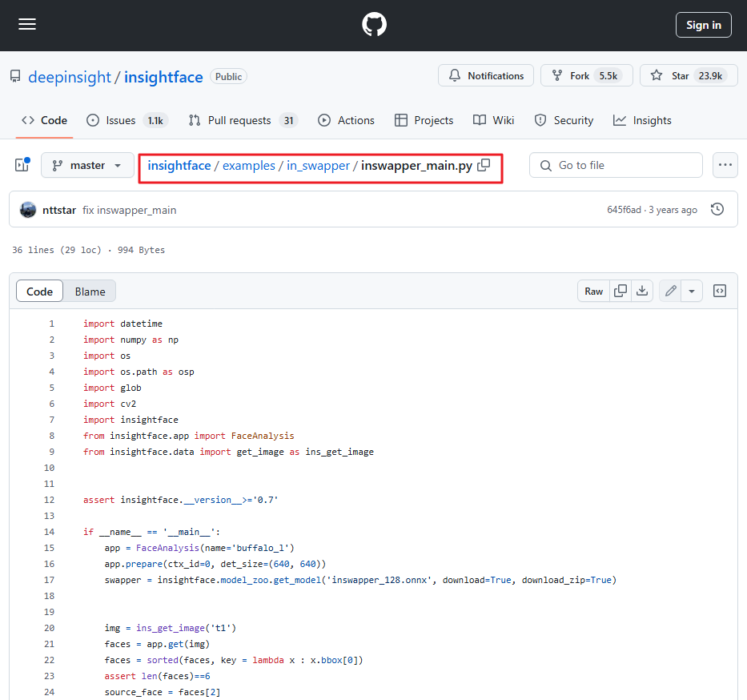The image size is (747, 700).
Task: Click the '36 lines (29 loc)' info text
Action: 57,250
